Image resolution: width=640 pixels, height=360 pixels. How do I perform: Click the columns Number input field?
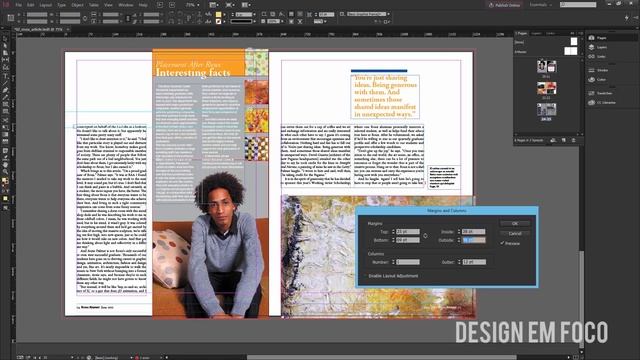point(408,262)
